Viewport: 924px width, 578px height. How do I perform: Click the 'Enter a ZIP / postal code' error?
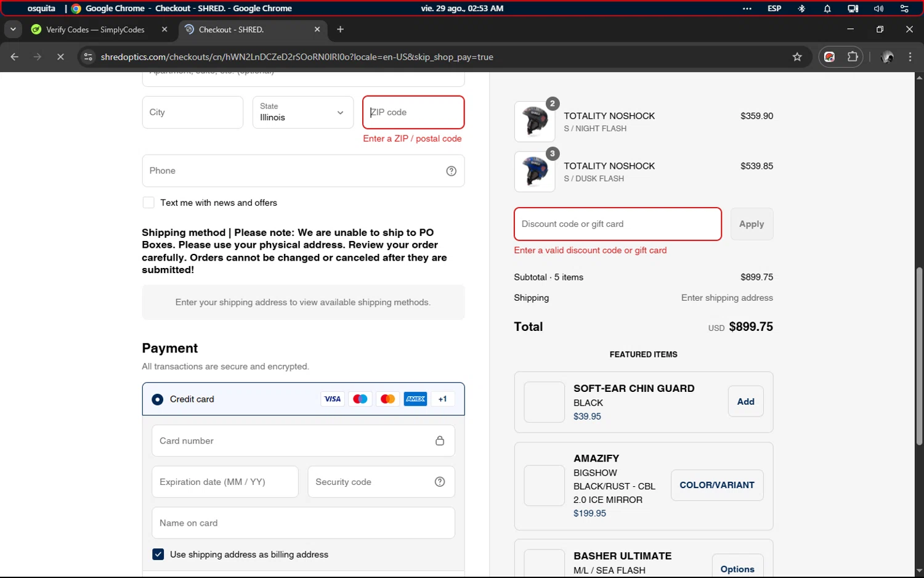point(412,139)
